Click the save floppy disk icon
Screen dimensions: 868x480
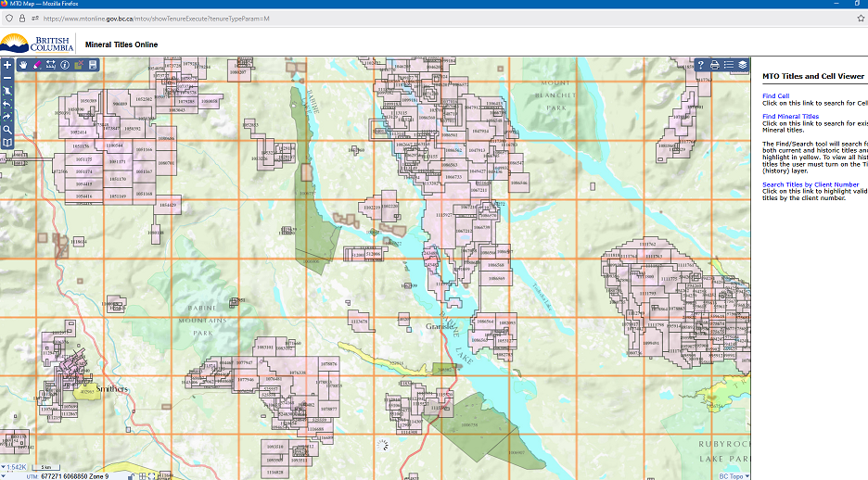(x=93, y=65)
